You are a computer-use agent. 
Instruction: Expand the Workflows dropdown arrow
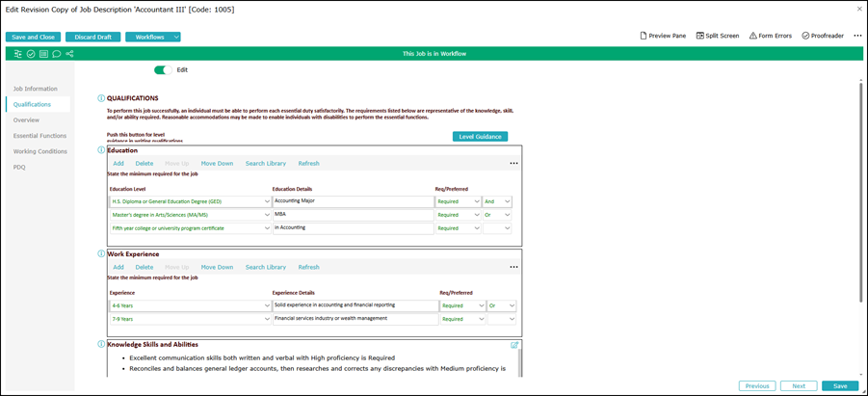point(176,38)
